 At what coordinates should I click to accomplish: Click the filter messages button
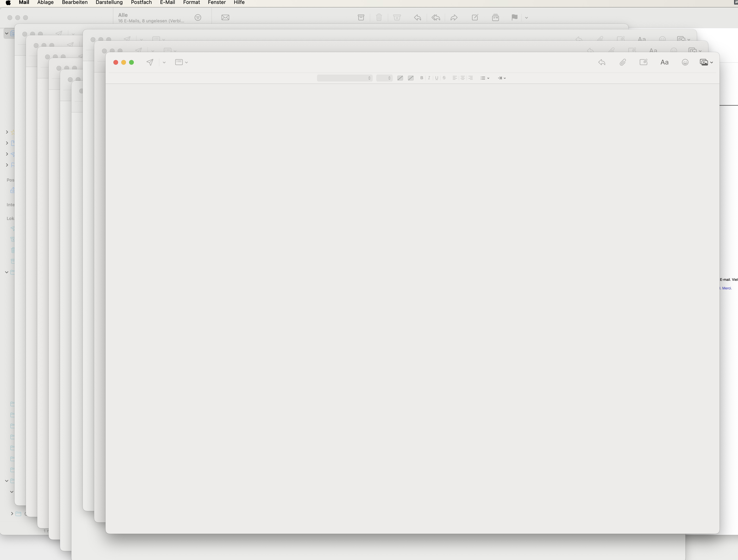point(198,17)
